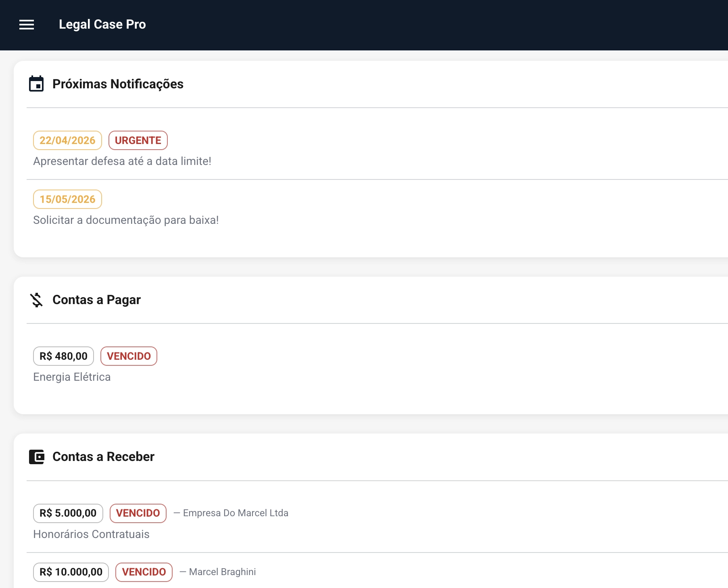
Task: Click the URGENTE badge
Action: (x=138, y=140)
